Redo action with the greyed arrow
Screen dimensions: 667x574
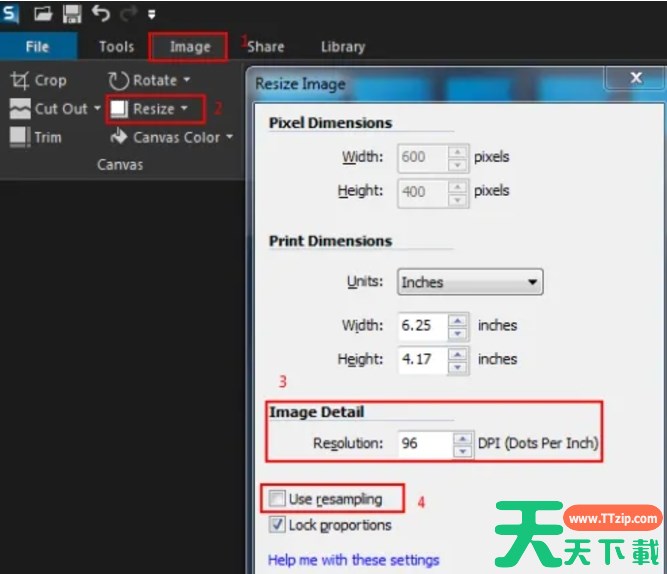coord(128,14)
